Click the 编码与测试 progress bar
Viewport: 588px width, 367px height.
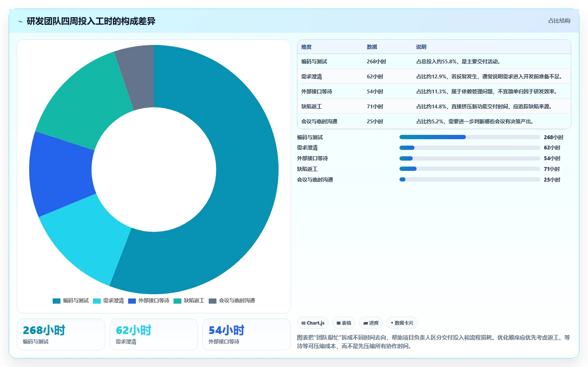coord(470,137)
